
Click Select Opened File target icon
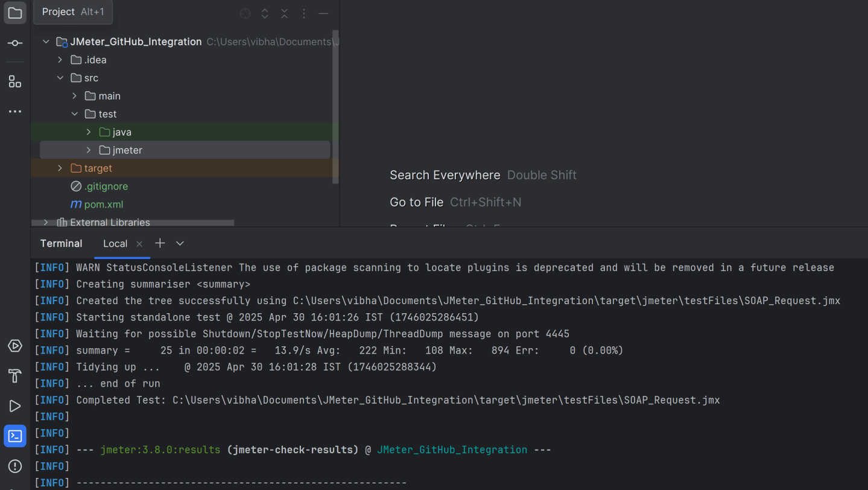click(245, 13)
